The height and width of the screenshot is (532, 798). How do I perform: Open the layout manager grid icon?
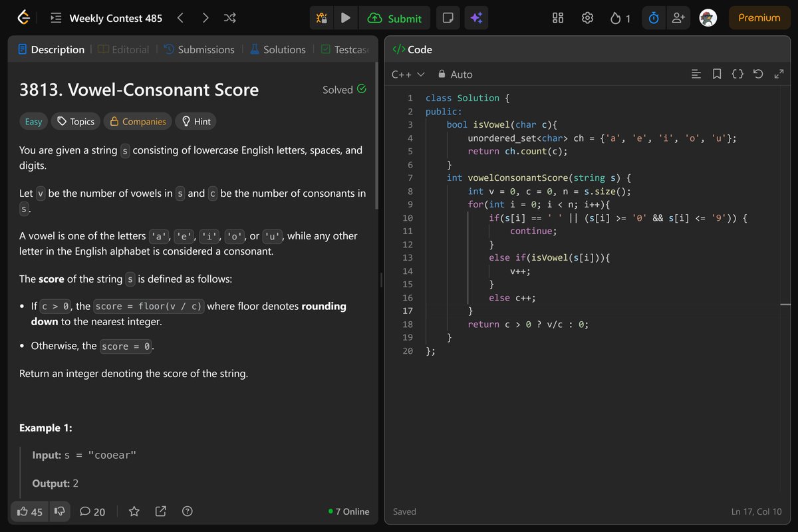pos(558,18)
